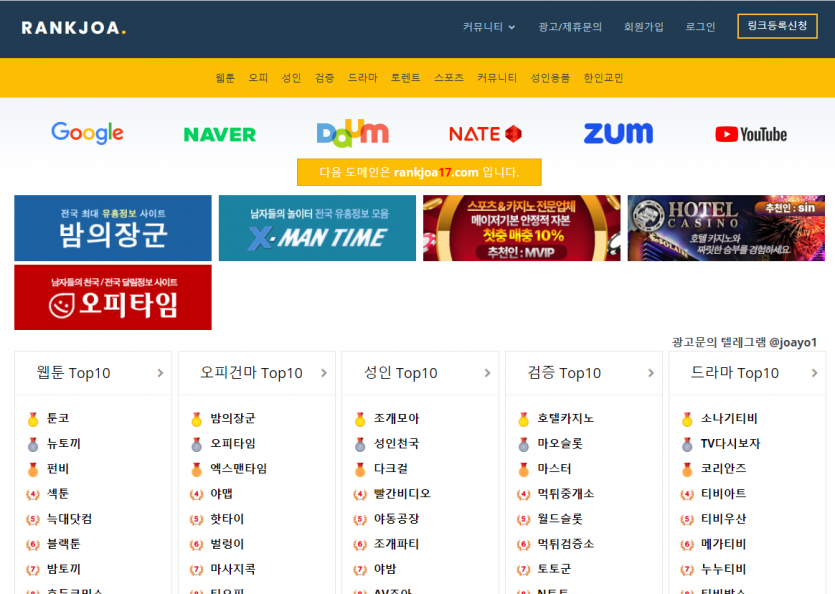Open 티비우산 in the 드라마 list

tap(723, 519)
